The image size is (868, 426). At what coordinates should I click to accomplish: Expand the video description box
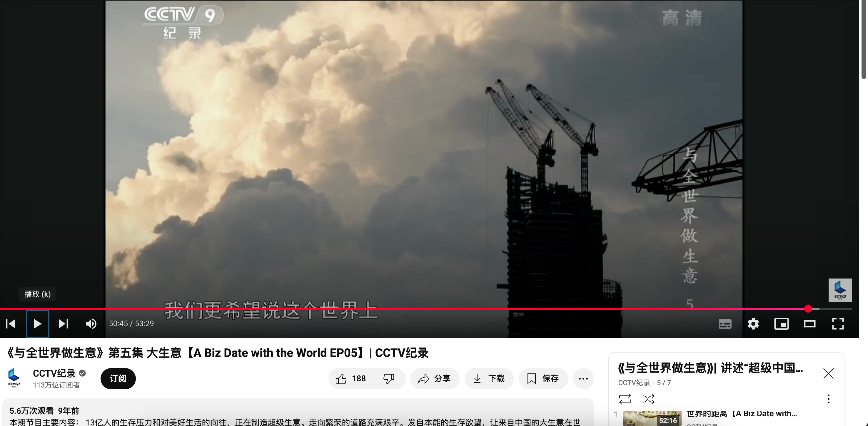coord(298,412)
